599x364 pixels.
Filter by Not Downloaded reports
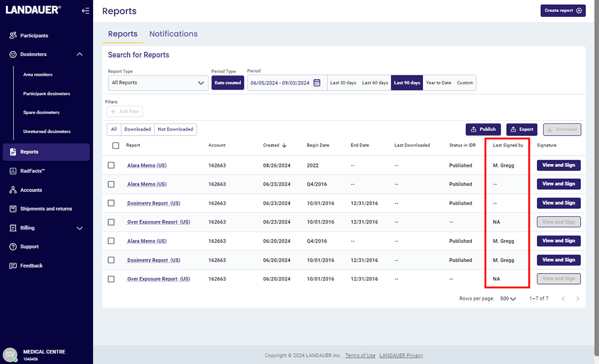[175, 129]
